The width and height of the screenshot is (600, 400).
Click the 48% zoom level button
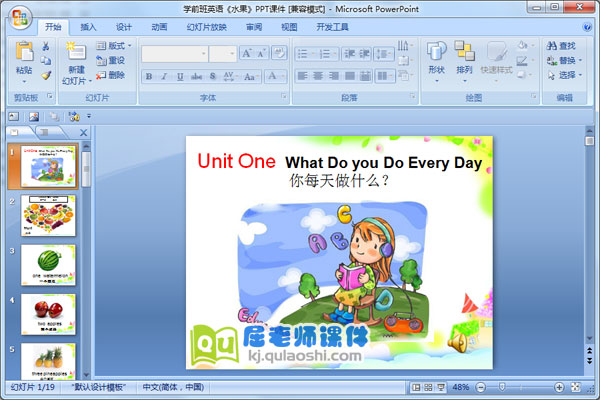click(460, 387)
